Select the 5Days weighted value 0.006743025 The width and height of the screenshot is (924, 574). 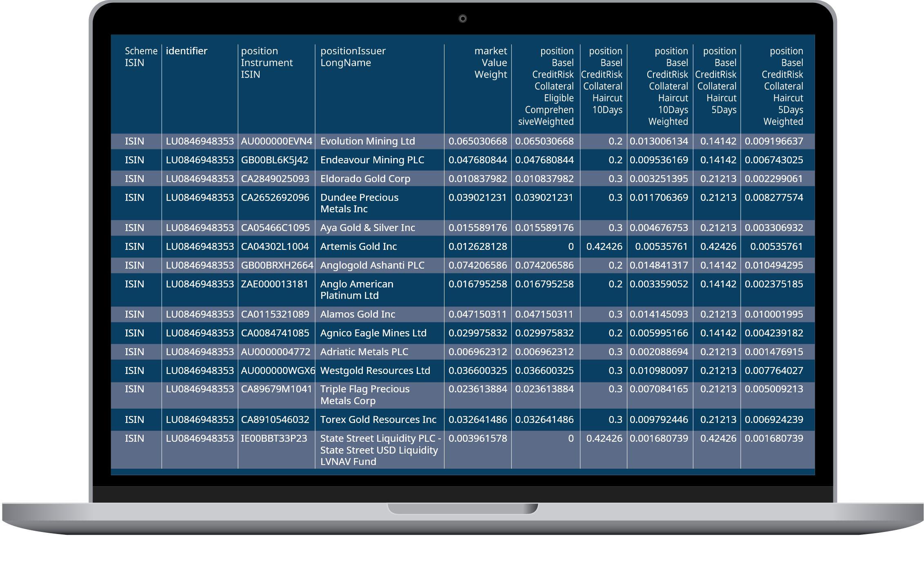[x=774, y=160]
